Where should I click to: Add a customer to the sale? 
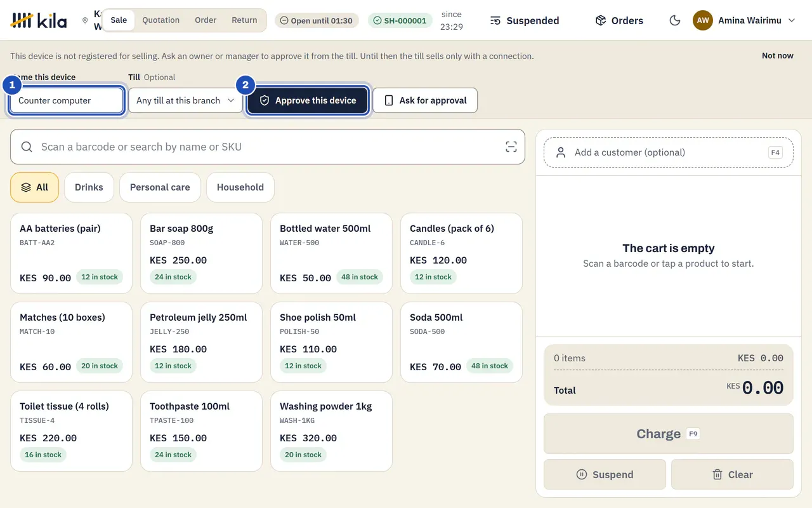pyautogui.click(x=669, y=152)
